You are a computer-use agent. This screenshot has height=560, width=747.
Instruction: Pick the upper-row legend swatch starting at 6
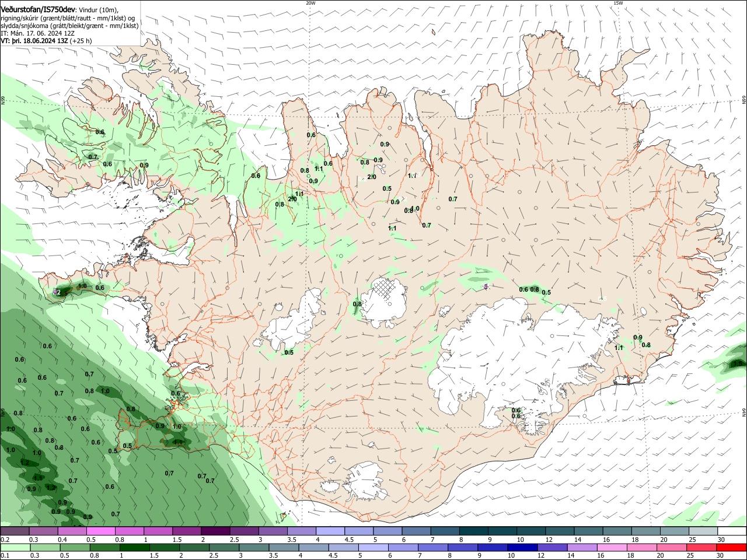(x=416, y=531)
